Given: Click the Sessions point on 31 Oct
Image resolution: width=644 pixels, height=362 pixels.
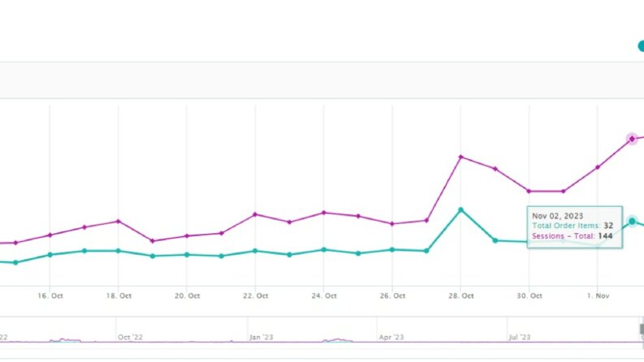Looking at the screenshot, I should (x=564, y=192).
